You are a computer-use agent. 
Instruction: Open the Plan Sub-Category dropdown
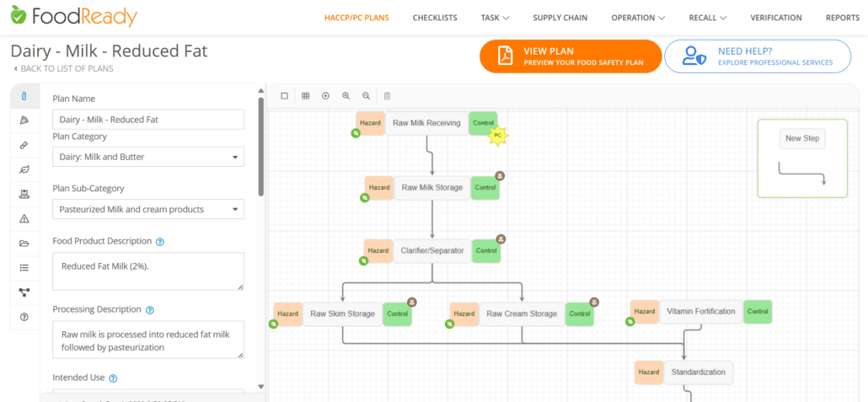pyautogui.click(x=148, y=209)
